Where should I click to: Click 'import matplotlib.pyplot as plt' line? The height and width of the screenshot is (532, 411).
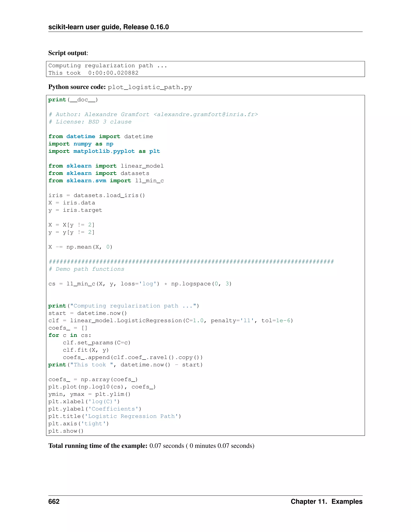[104, 151]
